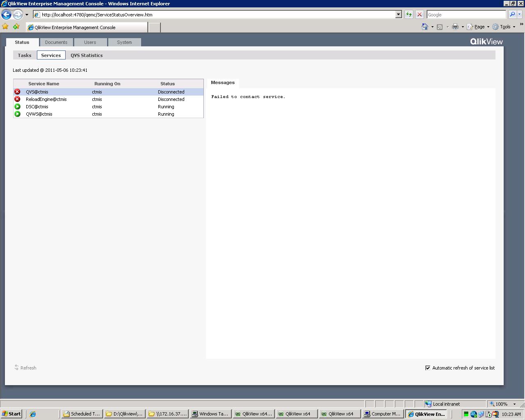
Task: Open the new empty browser tab
Action: [x=154, y=27]
